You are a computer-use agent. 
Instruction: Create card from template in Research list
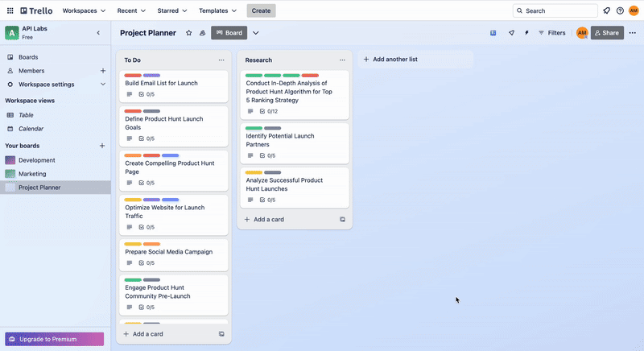[342, 219]
